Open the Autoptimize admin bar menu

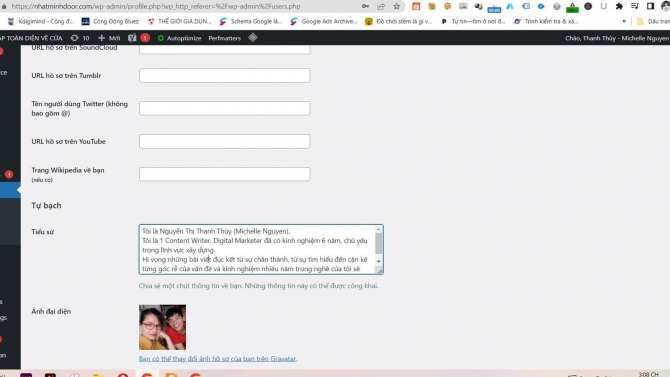[179, 38]
